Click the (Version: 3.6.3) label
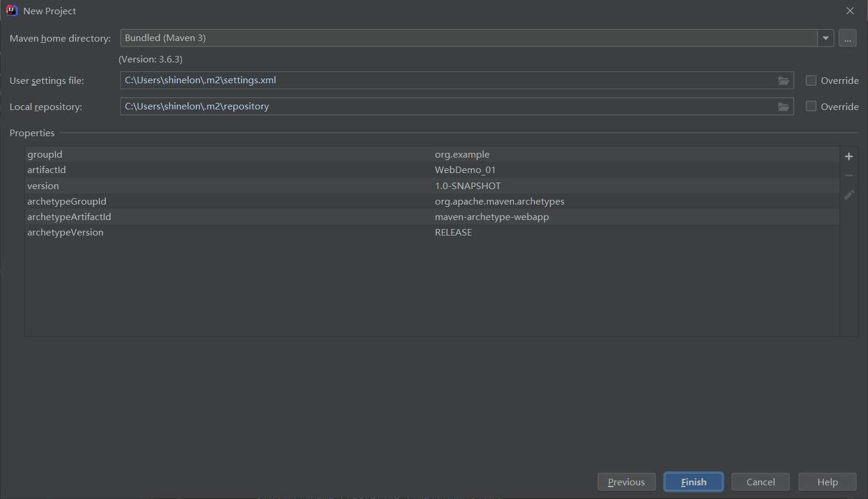 click(x=151, y=59)
